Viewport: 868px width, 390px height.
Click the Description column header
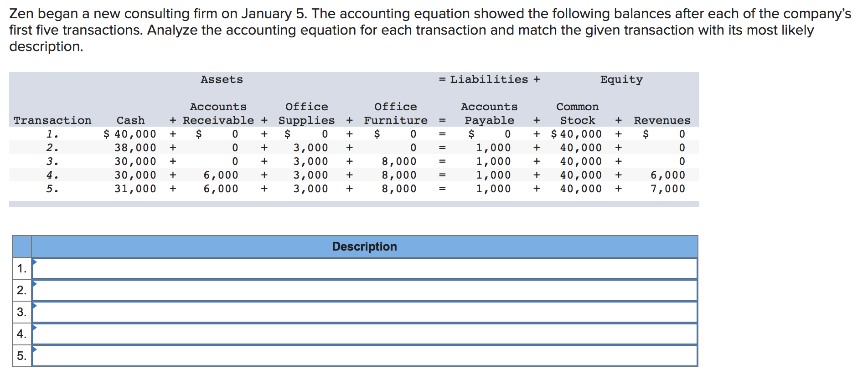(365, 246)
